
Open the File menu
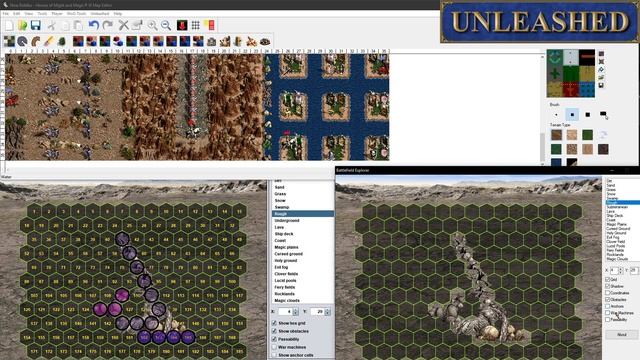click(6, 13)
